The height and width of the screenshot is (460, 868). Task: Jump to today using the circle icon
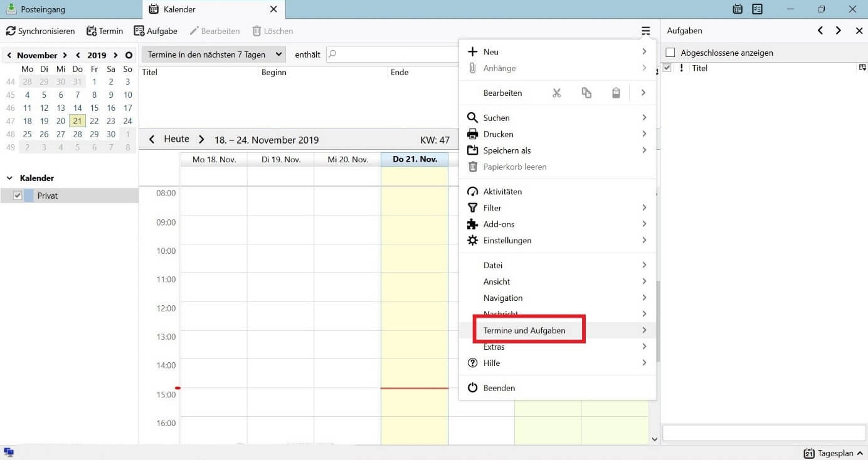pyautogui.click(x=129, y=55)
